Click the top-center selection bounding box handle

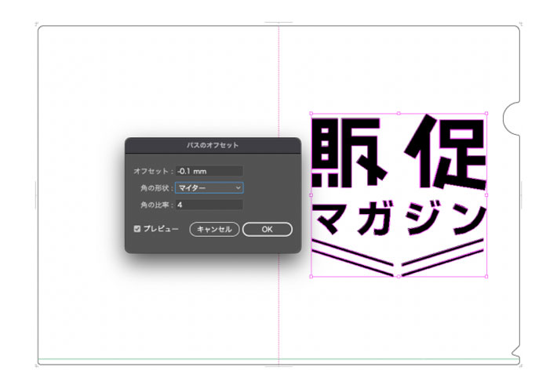pos(399,112)
